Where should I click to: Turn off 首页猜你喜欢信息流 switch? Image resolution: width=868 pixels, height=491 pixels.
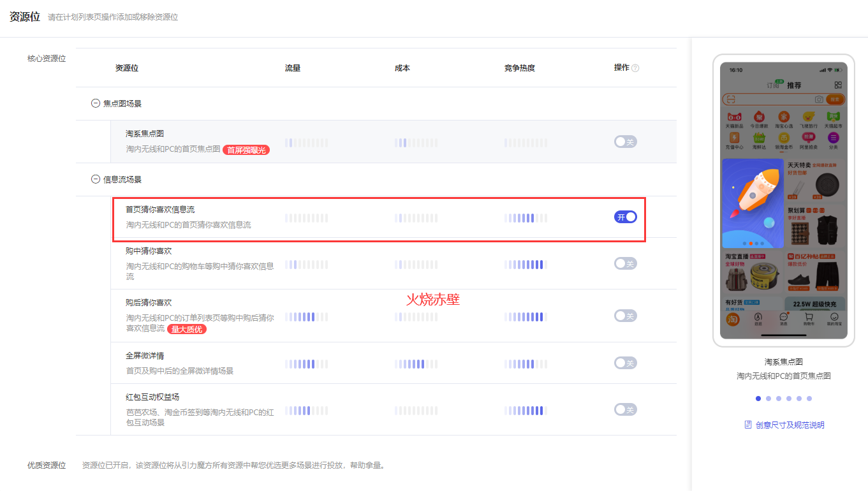click(x=625, y=217)
